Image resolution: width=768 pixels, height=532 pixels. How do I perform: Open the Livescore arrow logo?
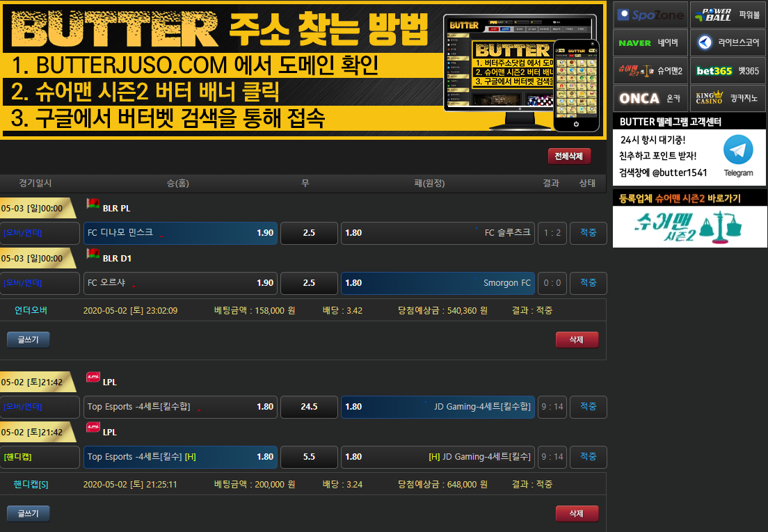[x=705, y=42]
